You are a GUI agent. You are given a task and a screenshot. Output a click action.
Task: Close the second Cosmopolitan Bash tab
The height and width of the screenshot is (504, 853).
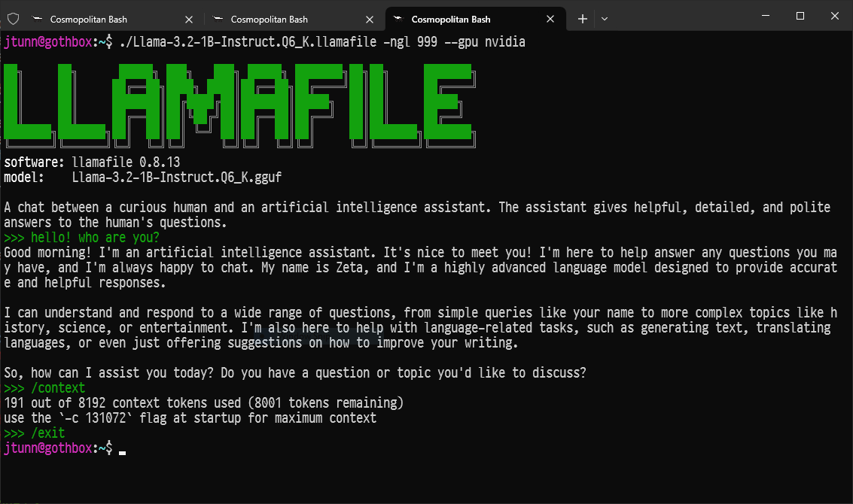click(x=369, y=19)
